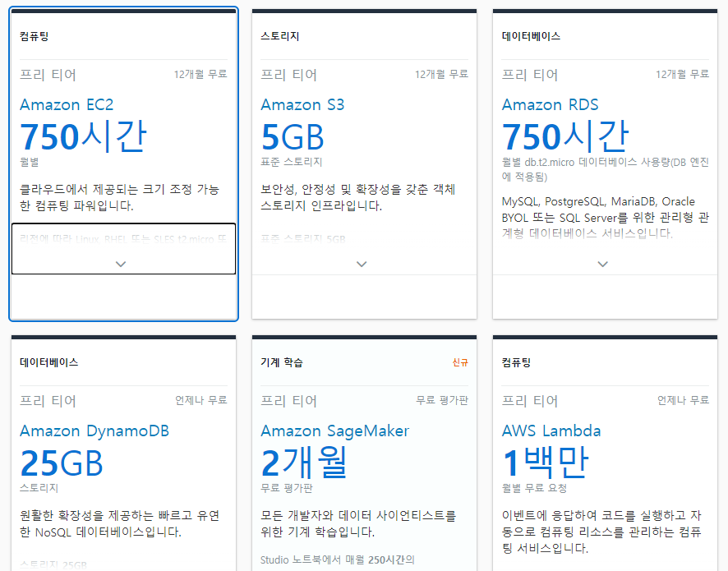This screenshot has width=728, height=571.
Task: Click 언제나 무료 label on Lambda card
Action: coord(683,400)
